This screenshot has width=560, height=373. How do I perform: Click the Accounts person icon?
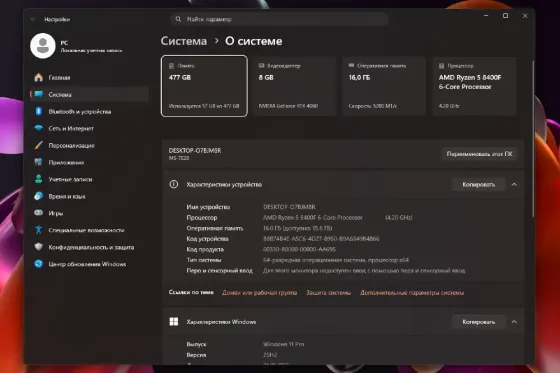[x=39, y=179]
